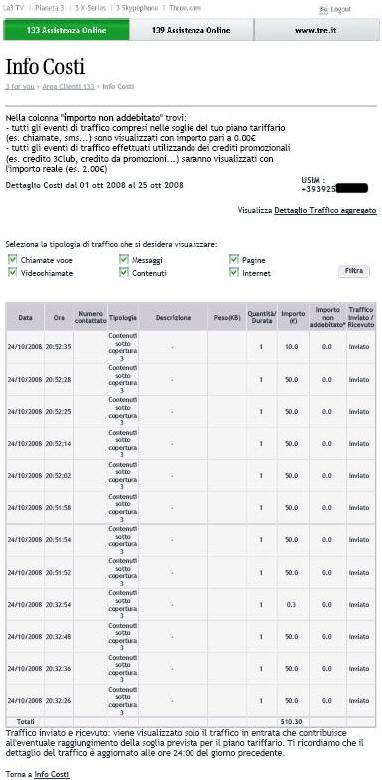The height and width of the screenshot is (780, 382).
Task: Click the 20:32:36 time cell
Action: tap(59, 668)
